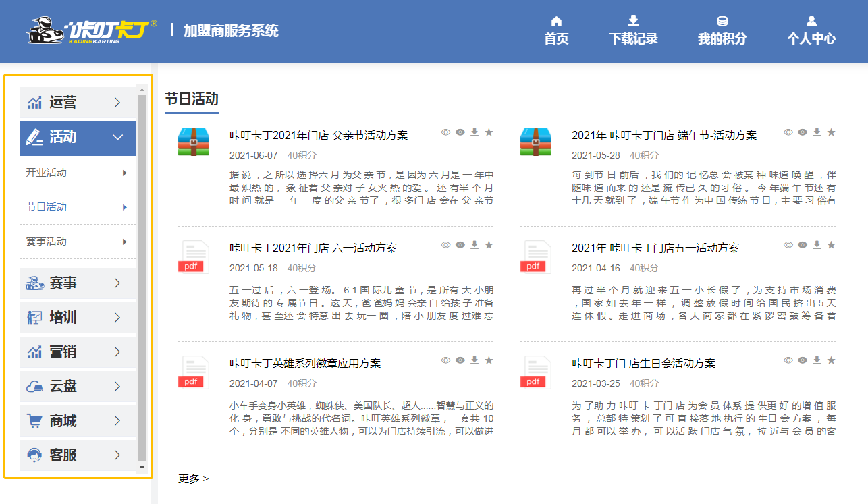Image resolution: width=868 pixels, height=504 pixels.
Task: Click the archive file icon for 父亲节活动方案
Action: point(194,142)
